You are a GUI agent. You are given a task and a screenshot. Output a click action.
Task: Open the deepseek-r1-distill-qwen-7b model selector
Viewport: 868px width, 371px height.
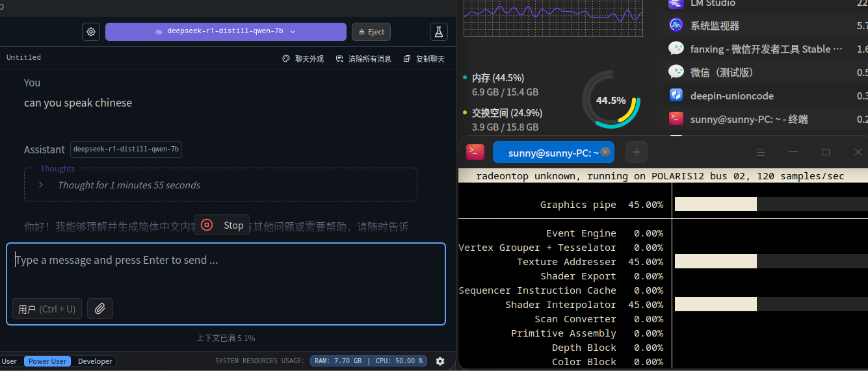tap(226, 32)
